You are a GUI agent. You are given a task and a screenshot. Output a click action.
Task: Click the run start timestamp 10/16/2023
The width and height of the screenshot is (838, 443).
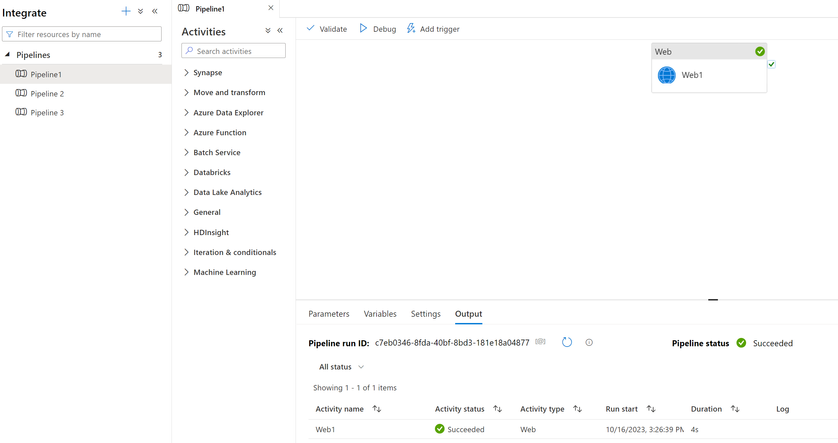(x=645, y=429)
